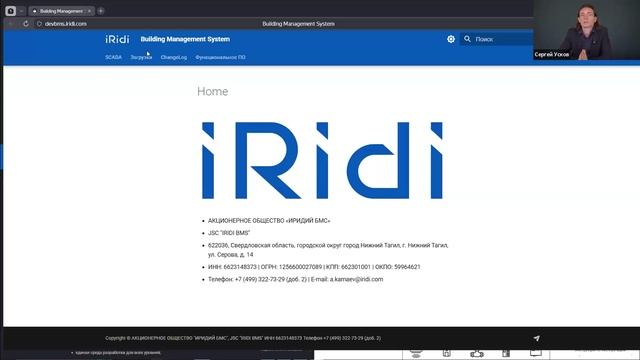Click the JSC "IRIDI BMS" list item
Image resolution: width=640 pixels, height=360 pixels.
pyautogui.click(x=229, y=233)
